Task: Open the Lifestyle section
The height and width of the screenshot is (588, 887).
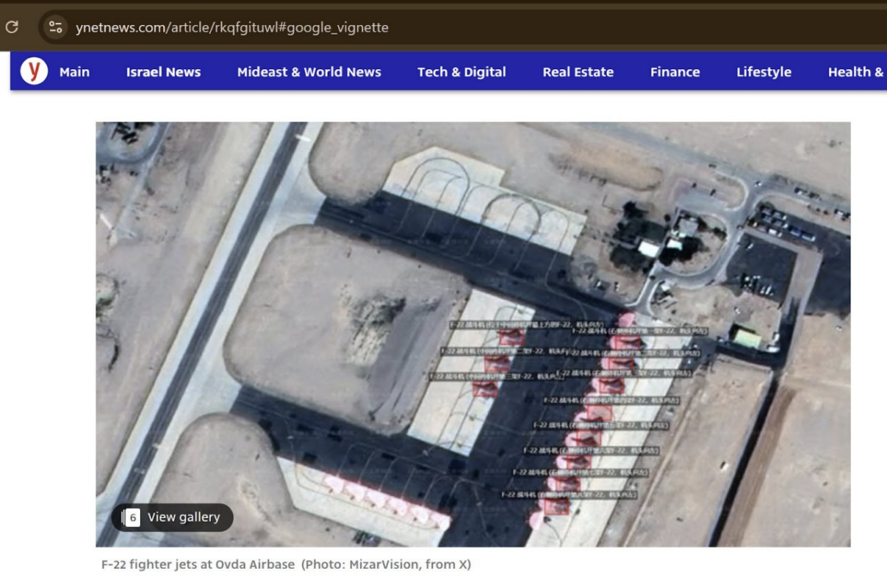Action: coord(764,72)
